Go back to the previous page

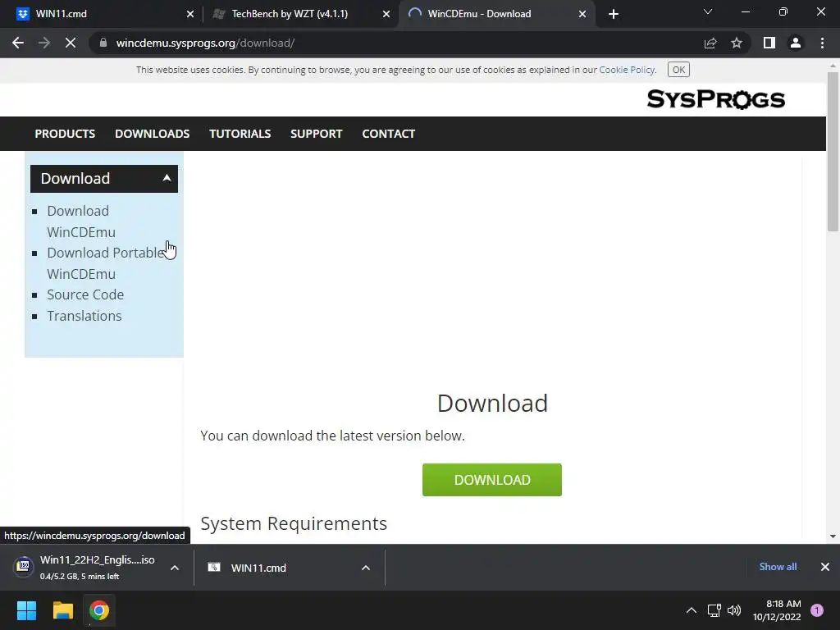click(x=18, y=43)
